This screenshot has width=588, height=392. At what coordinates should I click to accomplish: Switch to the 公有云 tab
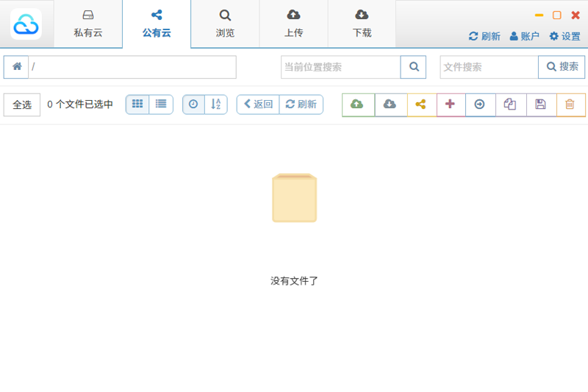click(x=157, y=24)
